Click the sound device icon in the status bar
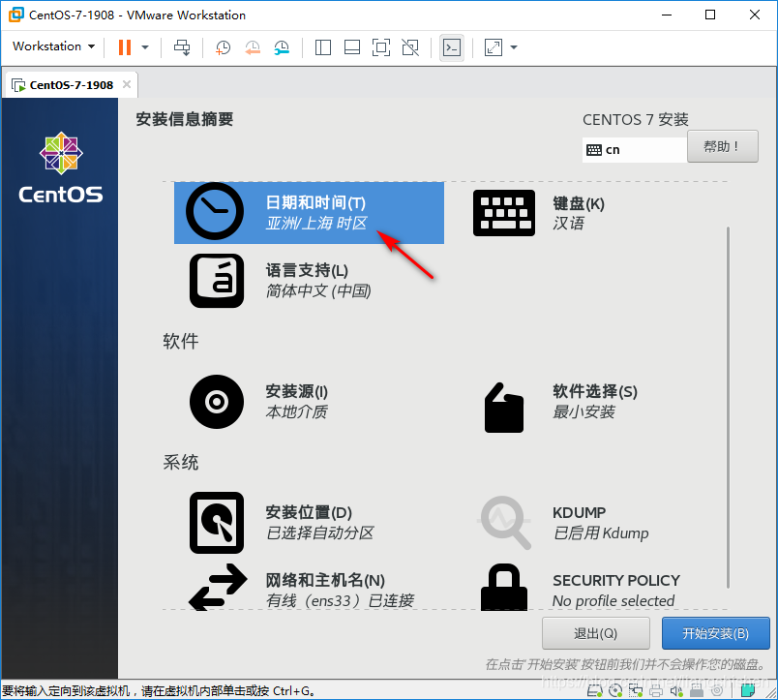This screenshot has height=700, width=778. [676, 691]
